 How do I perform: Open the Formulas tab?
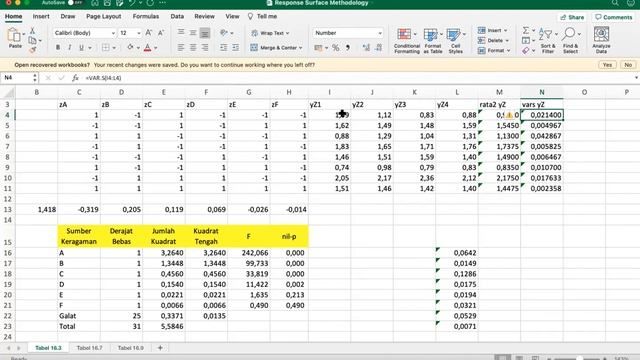tap(146, 16)
